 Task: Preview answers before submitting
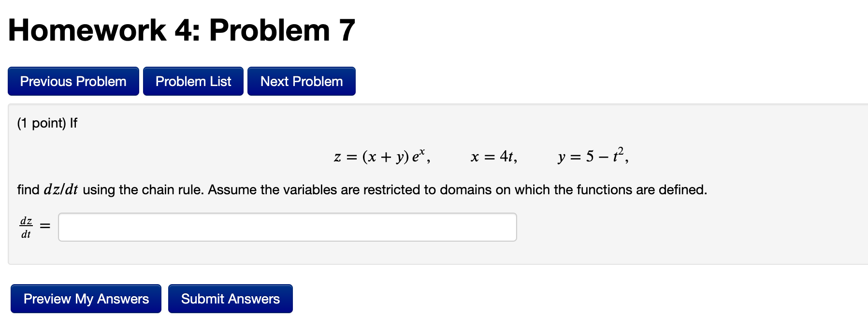click(x=86, y=299)
